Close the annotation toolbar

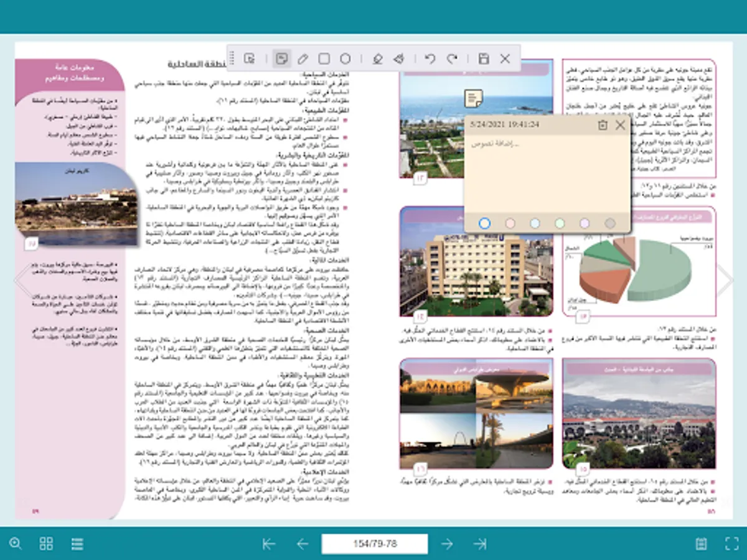click(505, 58)
